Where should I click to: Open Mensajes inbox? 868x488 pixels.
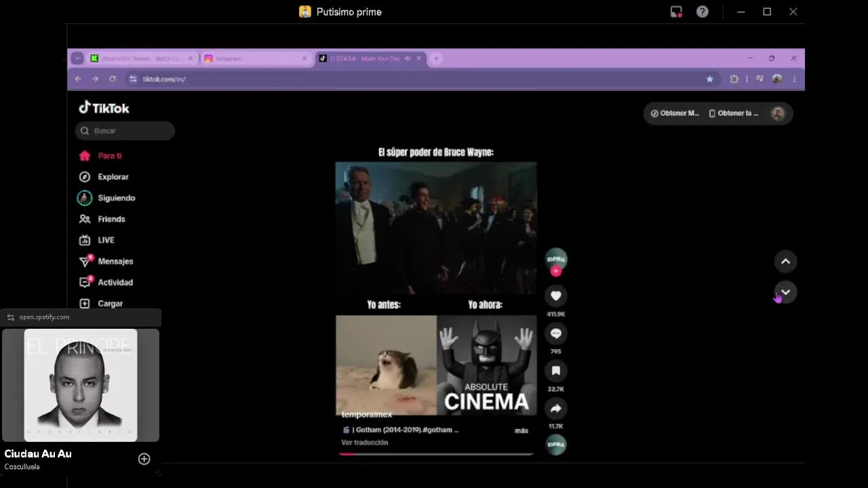[x=106, y=261]
